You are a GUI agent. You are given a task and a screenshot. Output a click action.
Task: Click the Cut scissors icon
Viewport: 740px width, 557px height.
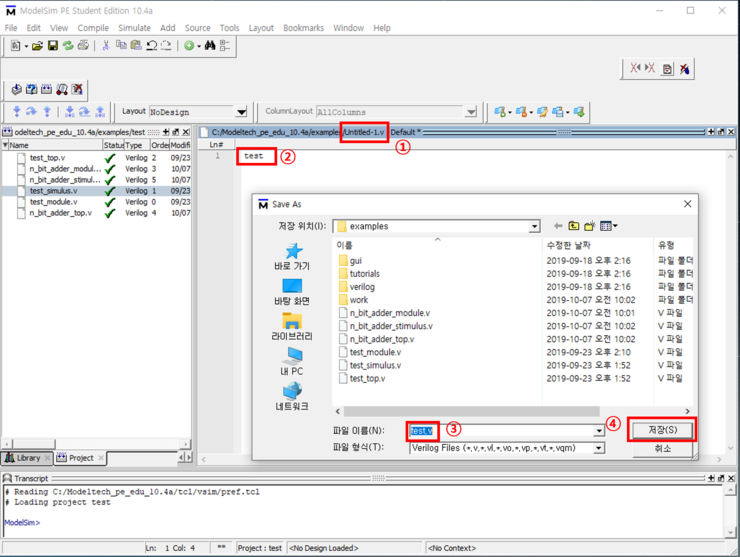[106, 45]
